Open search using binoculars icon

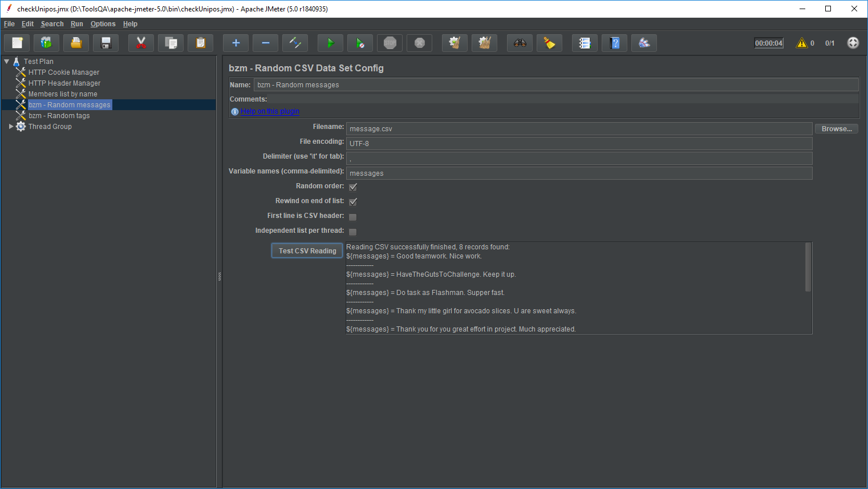click(x=520, y=43)
